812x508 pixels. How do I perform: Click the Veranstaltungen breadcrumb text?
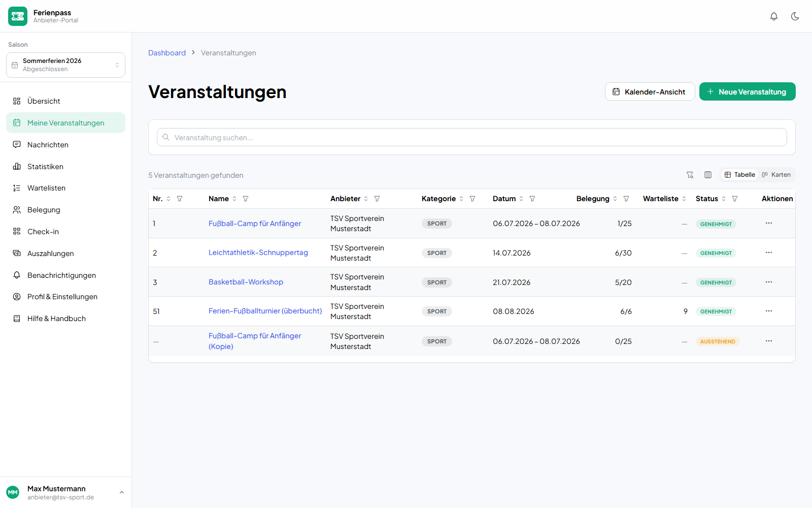click(x=228, y=53)
